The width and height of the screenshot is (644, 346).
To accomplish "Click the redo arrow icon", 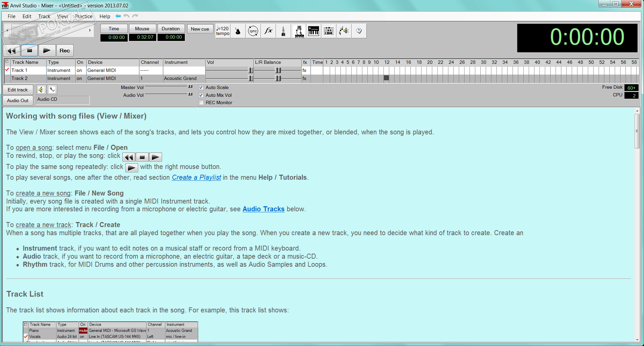I will [x=135, y=16].
